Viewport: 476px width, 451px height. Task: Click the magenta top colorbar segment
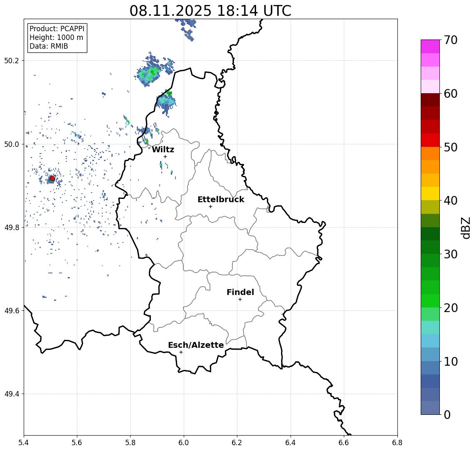pos(430,47)
